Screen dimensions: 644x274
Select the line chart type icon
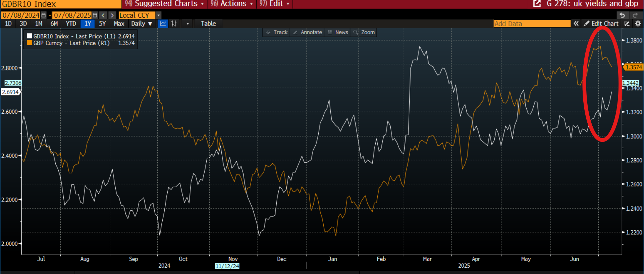pyautogui.click(x=163, y=23)
